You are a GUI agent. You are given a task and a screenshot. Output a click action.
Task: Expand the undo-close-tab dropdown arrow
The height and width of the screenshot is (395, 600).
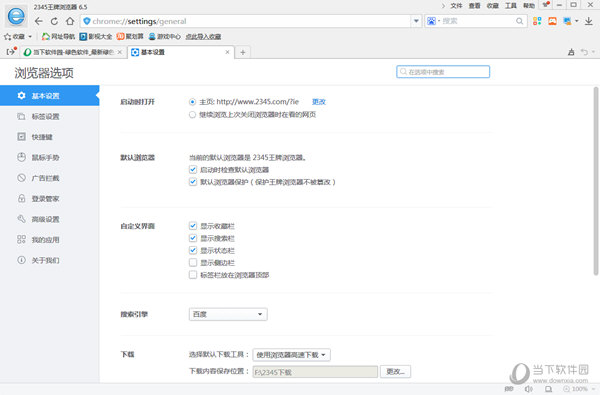pyautogui.click(x=593, y=52)
